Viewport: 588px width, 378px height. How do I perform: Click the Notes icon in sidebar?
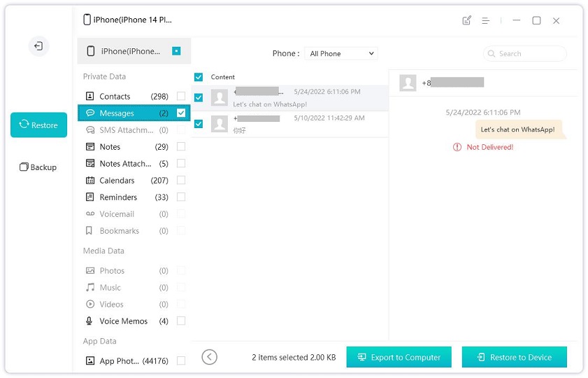[x=89, y=147]
